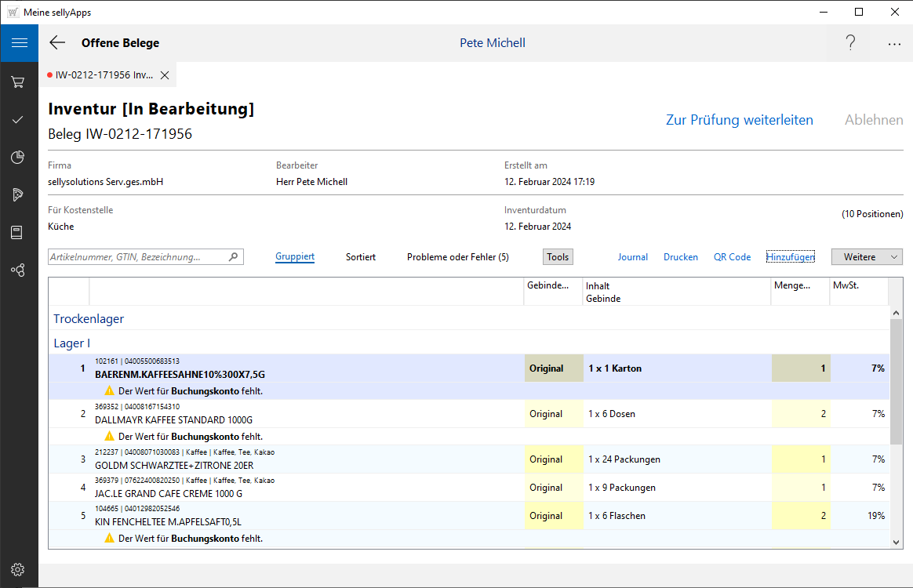Open the share nodes sidebar icon
This screenshot has width=913, height=588.
(18, 270)
